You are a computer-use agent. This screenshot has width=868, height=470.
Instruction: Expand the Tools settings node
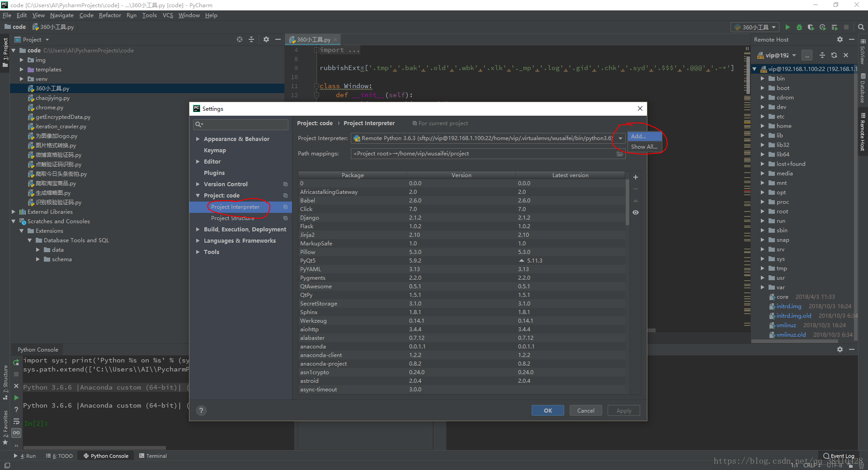(198, 252)
